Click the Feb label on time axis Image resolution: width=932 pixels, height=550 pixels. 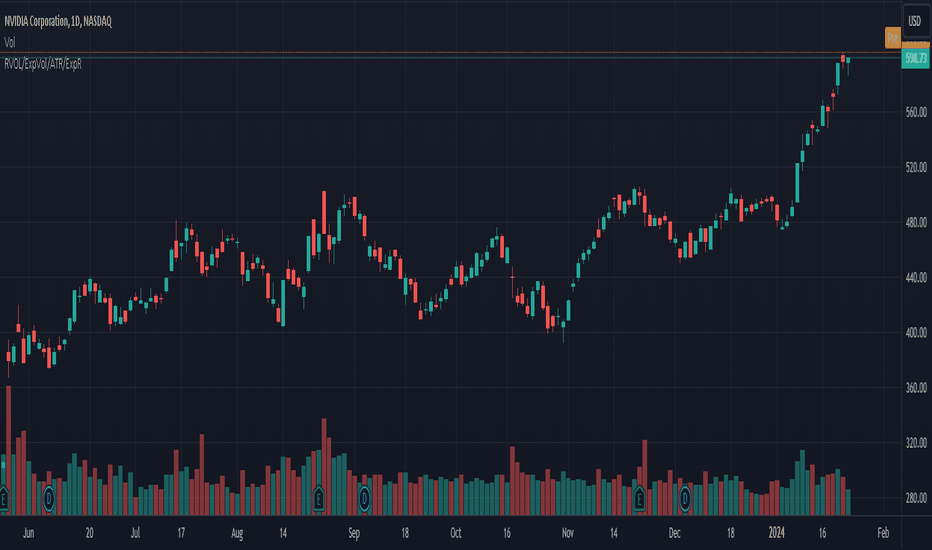tap(883, 533)
